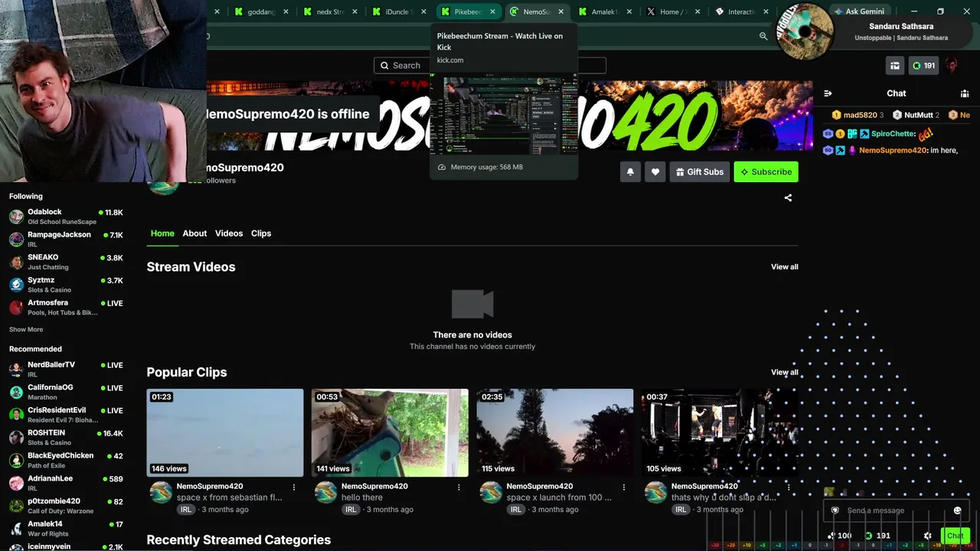Viewport: 980px width, 551px height.
Task: Click the notification bell icon
Action: (630, 172)
